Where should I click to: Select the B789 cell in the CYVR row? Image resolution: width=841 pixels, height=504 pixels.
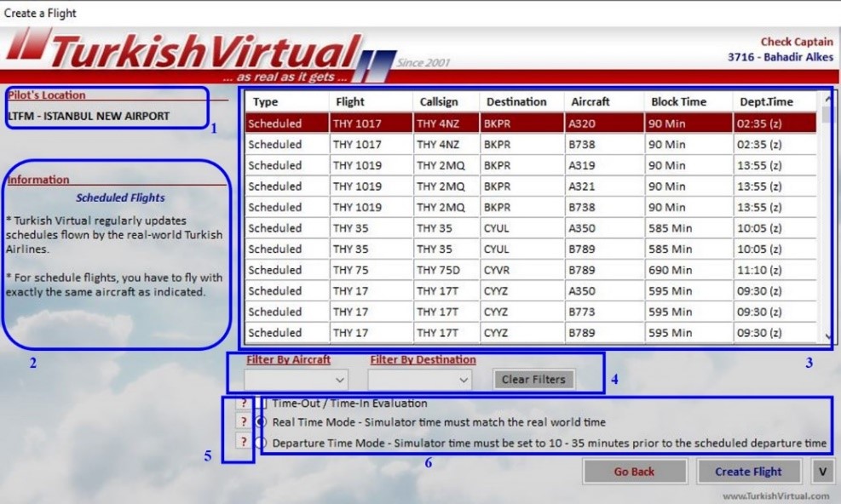pyautogui.click(x=604, y=270)
